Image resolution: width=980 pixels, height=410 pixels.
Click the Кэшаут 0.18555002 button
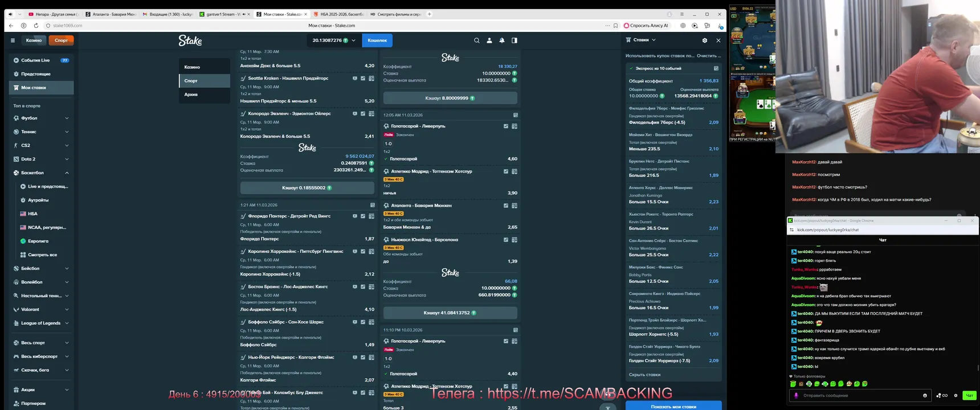coord(307,188)
